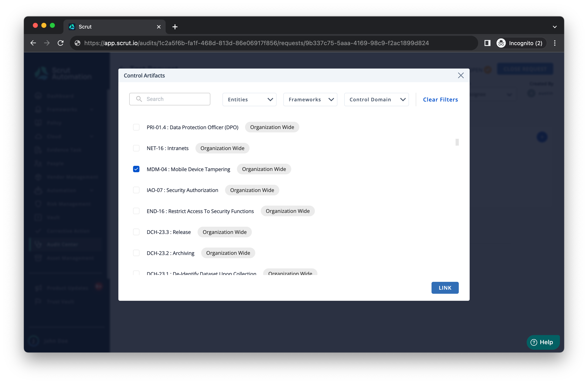The width and height of the screenshot is (588, 384).
Task: Open the Help widget
Action: 543,342
